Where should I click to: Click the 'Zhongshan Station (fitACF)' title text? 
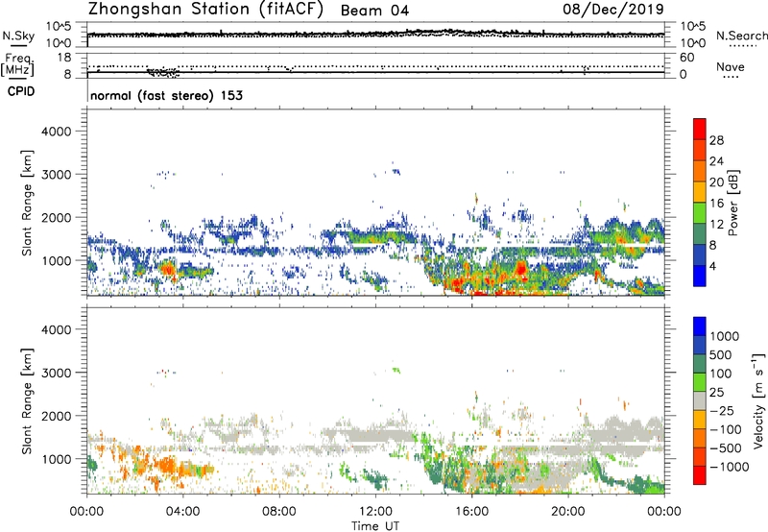tap(205, 10)
